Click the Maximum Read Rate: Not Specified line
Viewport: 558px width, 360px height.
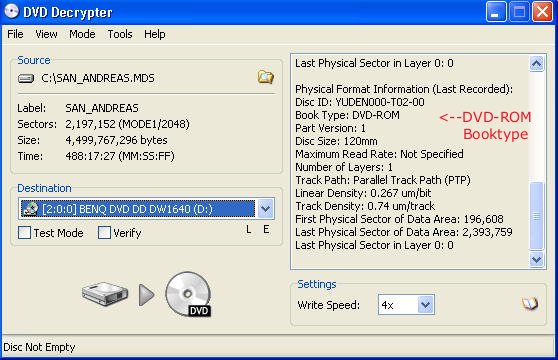(x=379, y=154)
